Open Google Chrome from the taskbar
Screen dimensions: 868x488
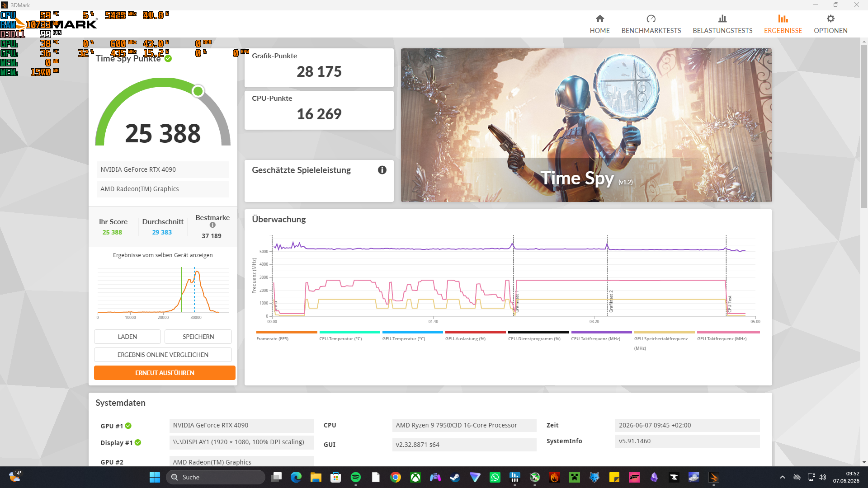396,477
